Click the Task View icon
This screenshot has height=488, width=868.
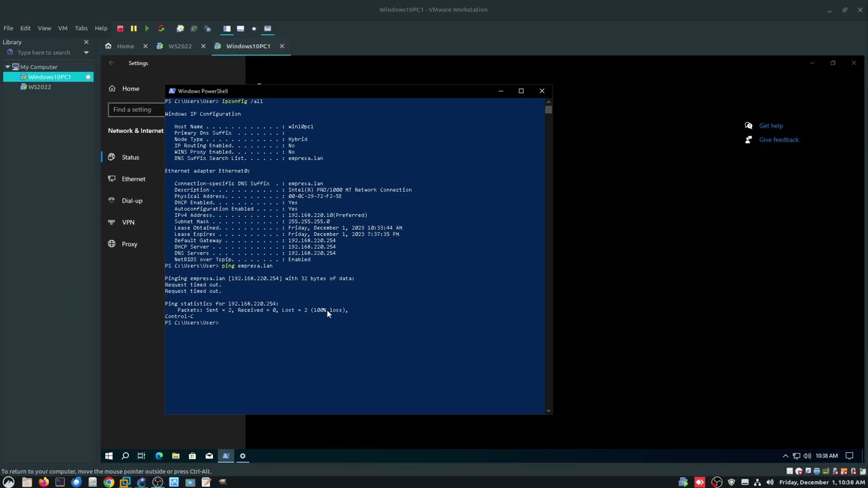[142, 456]
